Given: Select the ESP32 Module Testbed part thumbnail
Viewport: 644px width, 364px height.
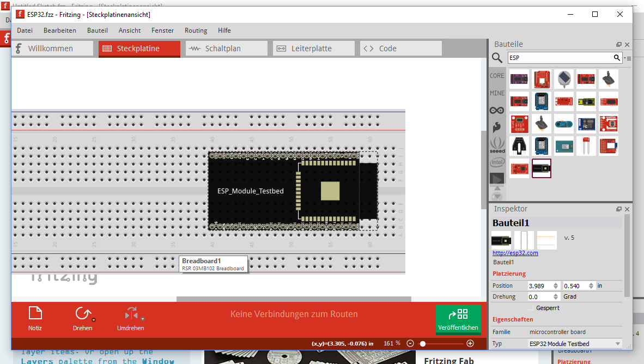Looking at the screenshot, I should click(541, 168).
